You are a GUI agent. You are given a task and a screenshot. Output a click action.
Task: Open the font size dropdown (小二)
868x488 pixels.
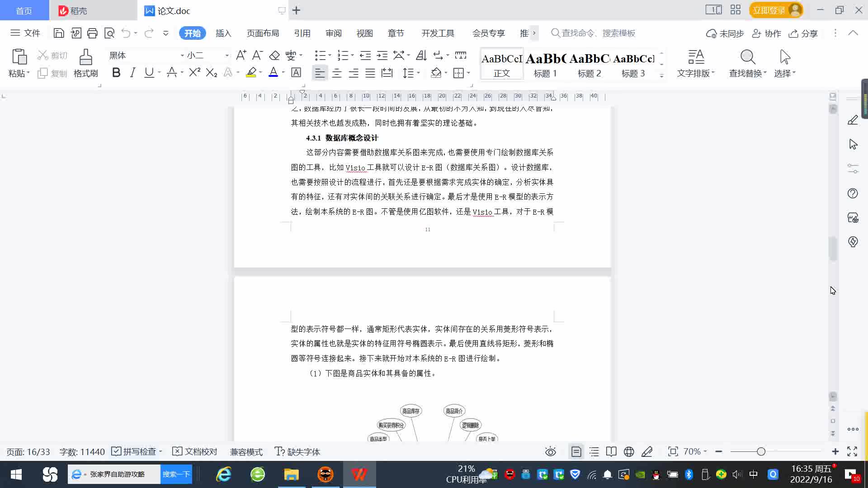point(227,55)
